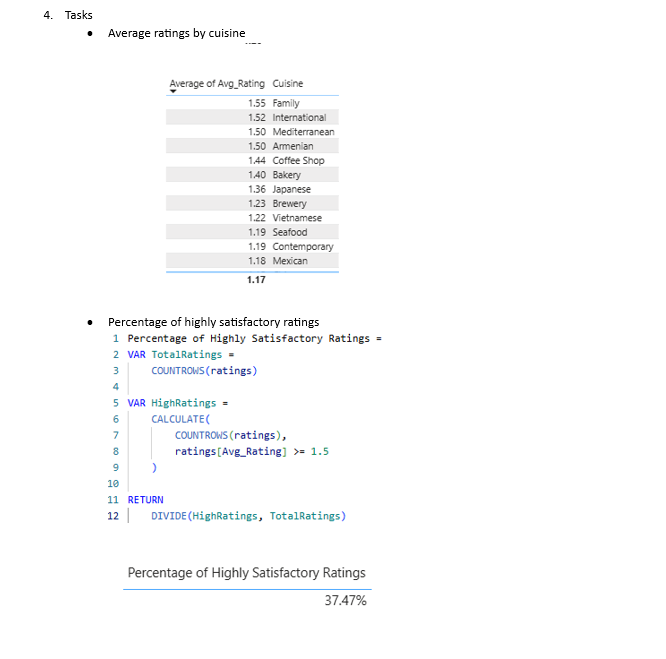666x659 pixels.
Task: Click the 'Brewery' cuisine cell
Action: 289,204
